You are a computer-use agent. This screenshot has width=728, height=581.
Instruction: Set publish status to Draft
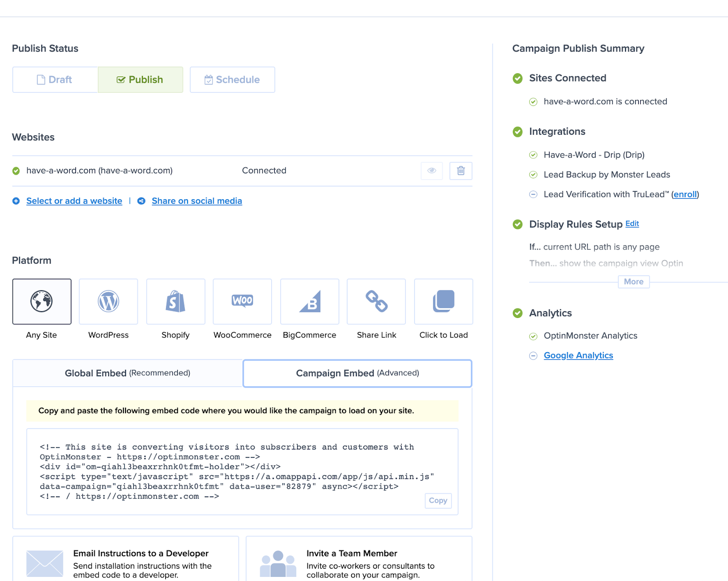click(55, 80)
